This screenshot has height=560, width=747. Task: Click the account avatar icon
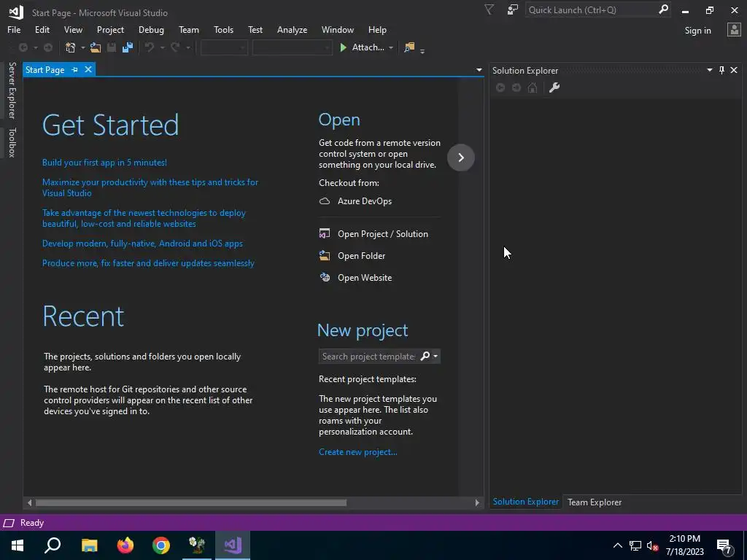point(734,30)
